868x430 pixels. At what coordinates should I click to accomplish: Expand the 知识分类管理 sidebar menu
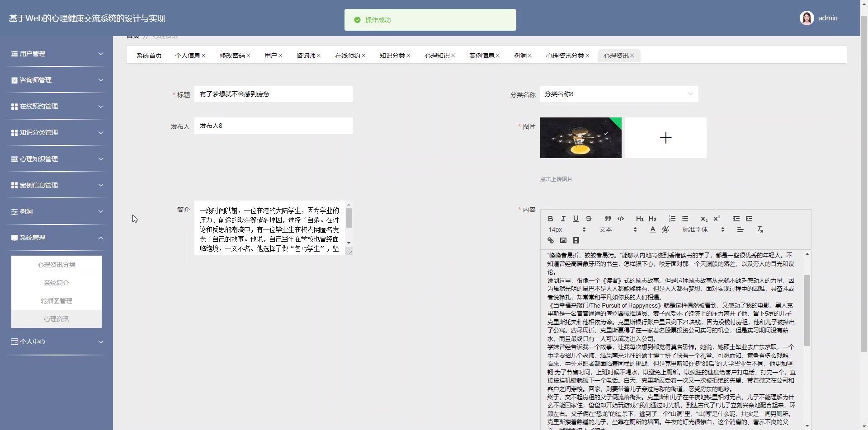(x=57, y=132)
